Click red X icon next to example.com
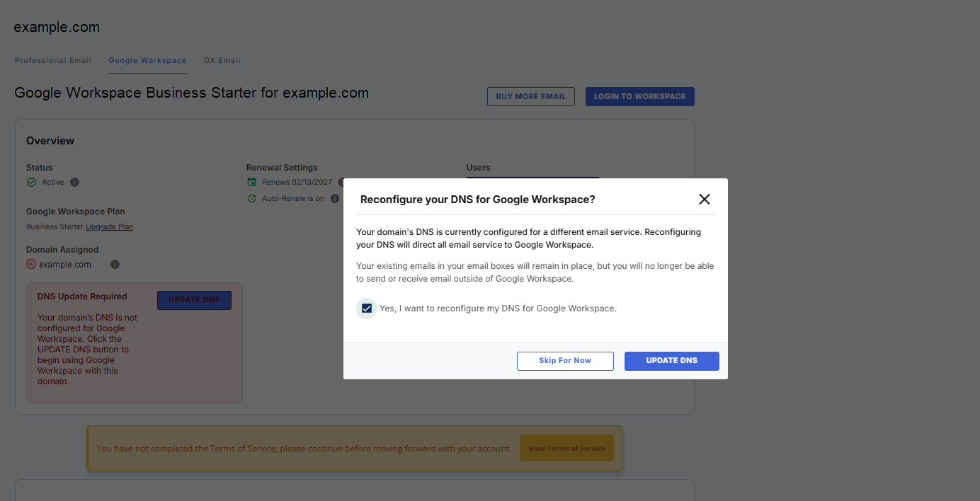The image size is (980, 501). tap(31, 265)
